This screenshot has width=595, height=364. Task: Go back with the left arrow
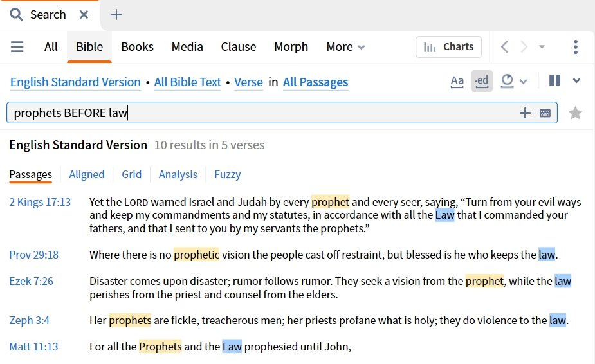504,47
